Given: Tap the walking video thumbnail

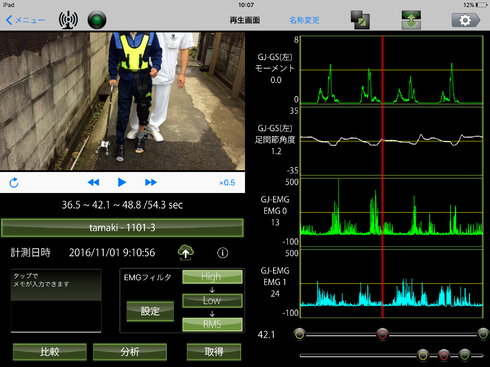Looking at the screenshot, I should (x=122, y=101).
